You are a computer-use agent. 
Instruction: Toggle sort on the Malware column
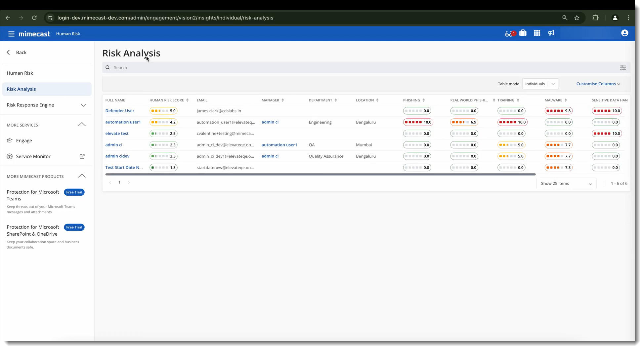pos(566,100)
